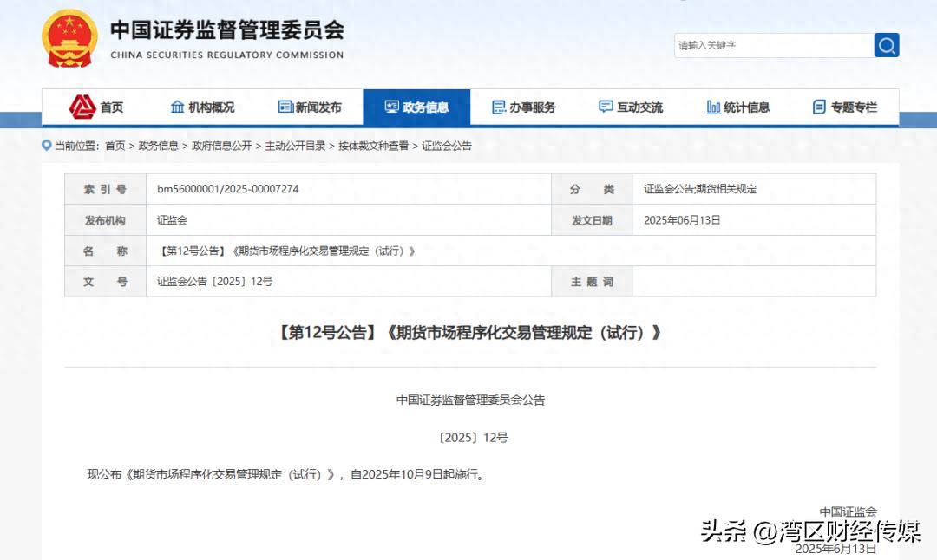Open the 证监会公告 breadcrumb link
Screen dimensions: 937x560
[x=445, y=147]
